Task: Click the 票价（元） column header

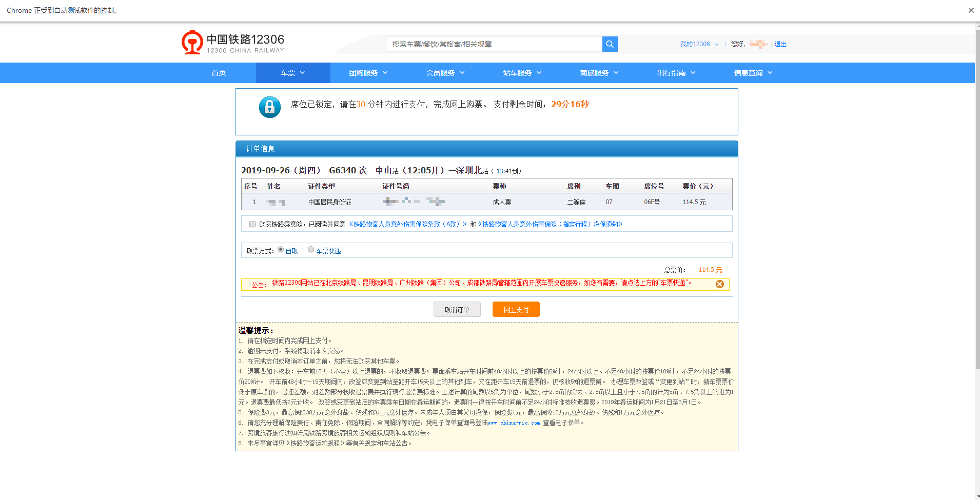Action: [x=698, y=186]
